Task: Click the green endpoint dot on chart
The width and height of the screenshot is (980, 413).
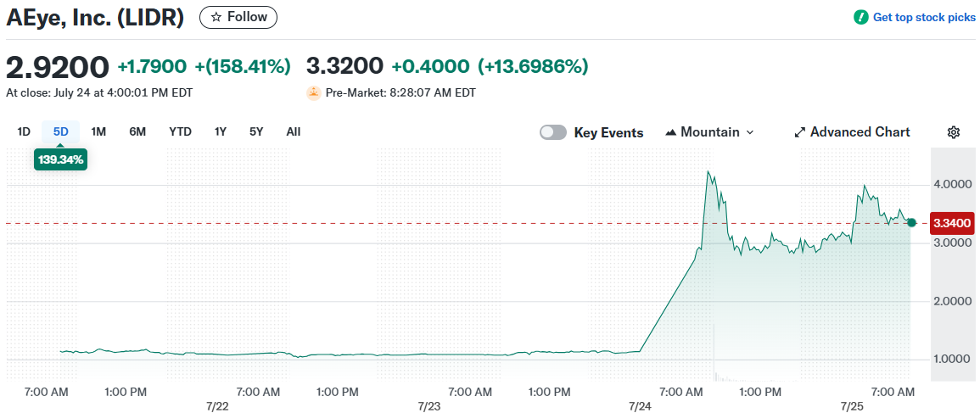Action: coord(911,222)
